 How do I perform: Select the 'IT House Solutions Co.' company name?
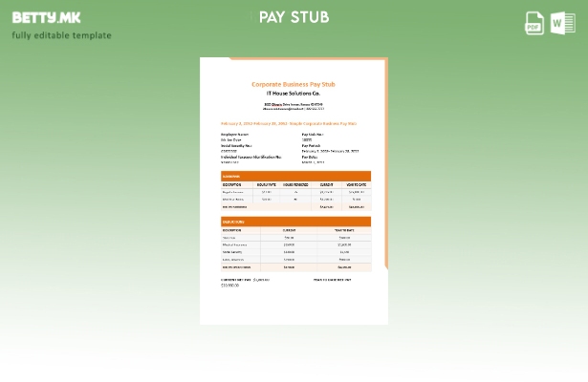294,93
